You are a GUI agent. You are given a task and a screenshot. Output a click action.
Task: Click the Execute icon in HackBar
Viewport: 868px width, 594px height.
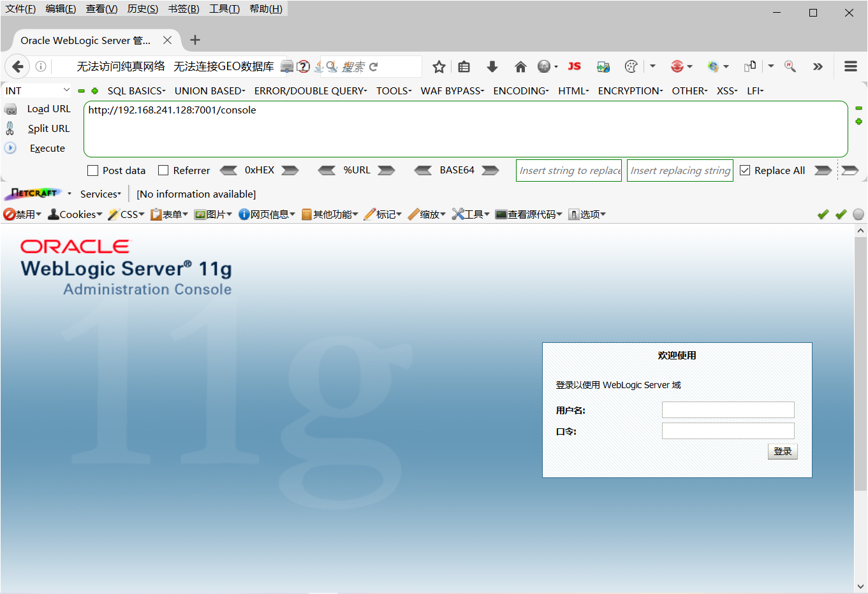(x=10, y=148)
